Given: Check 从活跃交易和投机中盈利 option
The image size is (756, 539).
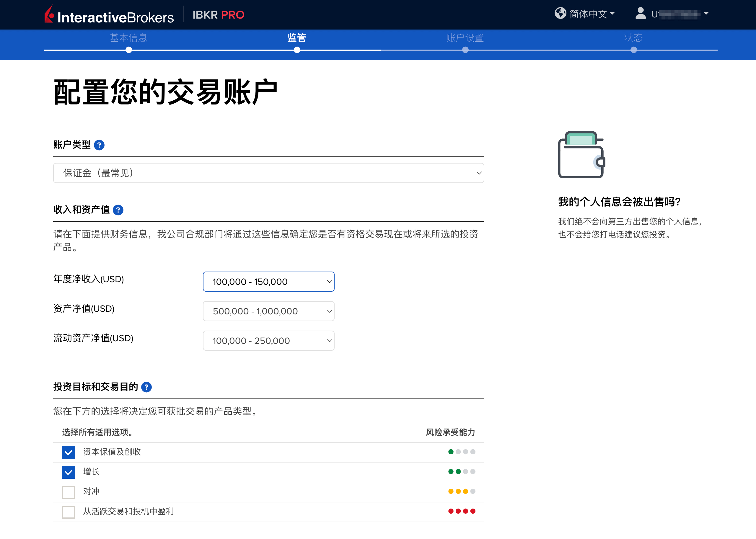Looking at the screenshot, I should click(69, 512).
